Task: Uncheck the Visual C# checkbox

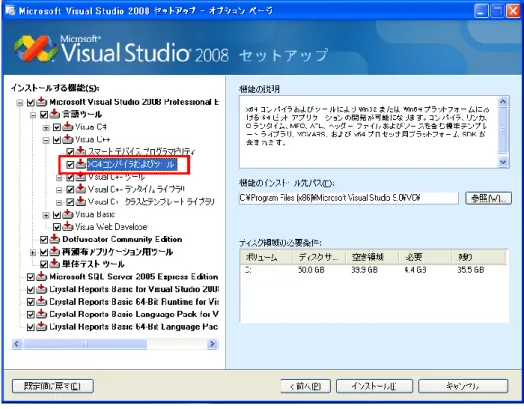Action: 57,127
